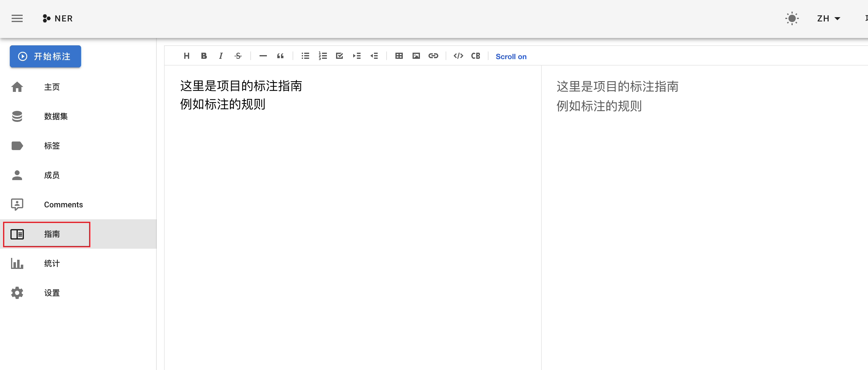
Task: Insert a table into guideline
Action: point(399,56)
